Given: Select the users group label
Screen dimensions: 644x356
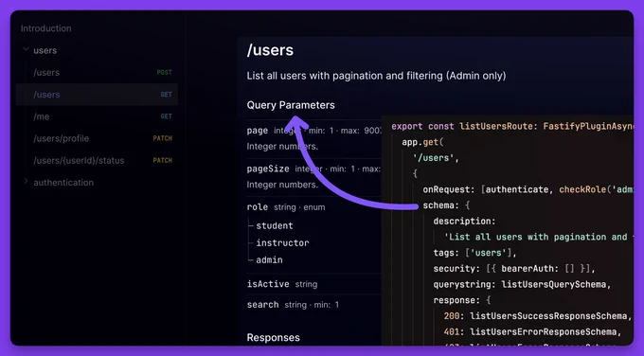Looking at the screenshot, I should point(45,50).
